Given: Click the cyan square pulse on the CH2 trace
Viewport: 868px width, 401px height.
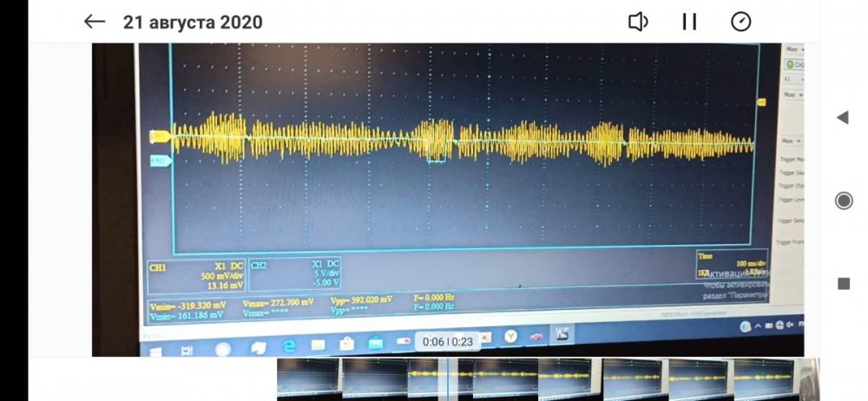Looking at the screenshot, I should (437, 151).
